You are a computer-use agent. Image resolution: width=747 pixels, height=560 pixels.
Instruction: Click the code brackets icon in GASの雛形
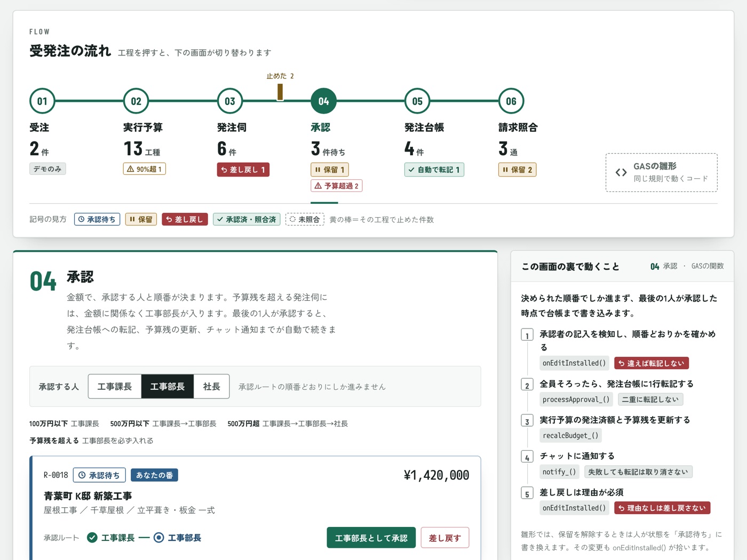click(621, 172)
